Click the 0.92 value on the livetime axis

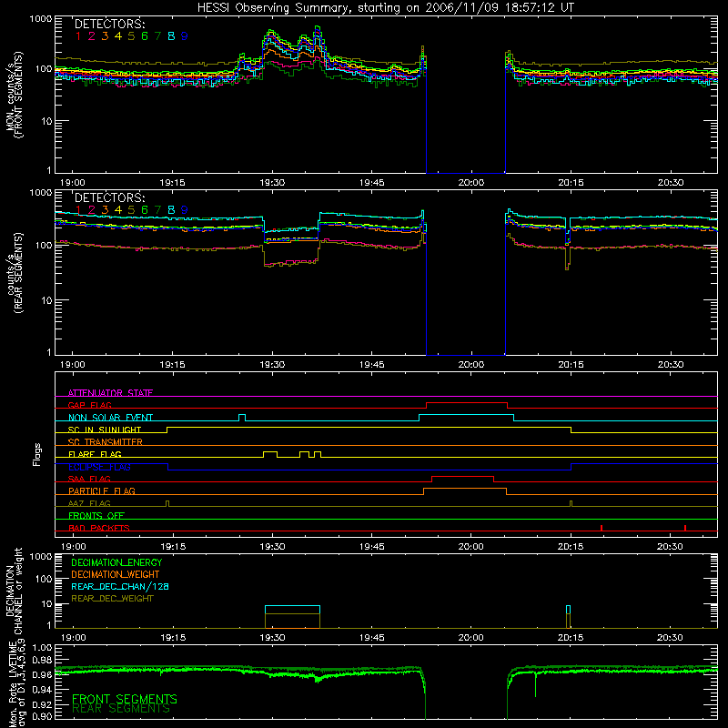(x=42, y=703)
